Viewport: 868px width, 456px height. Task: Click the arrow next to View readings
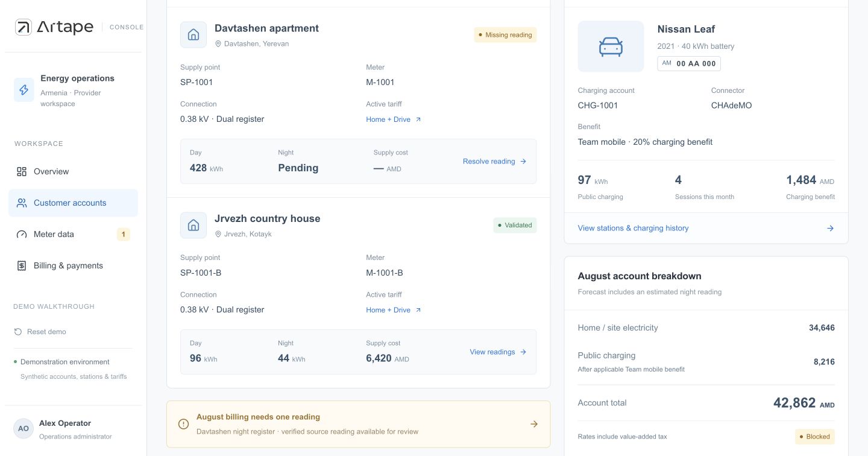point(523,352)
